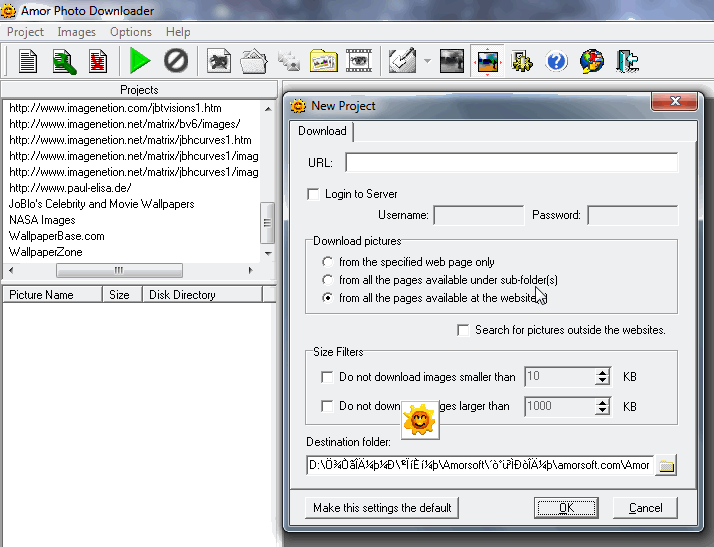The image size is (714, 547).
Task: Open dropdown arrow beside wallpaper brush icon
Action: click(x=427, y=61)
